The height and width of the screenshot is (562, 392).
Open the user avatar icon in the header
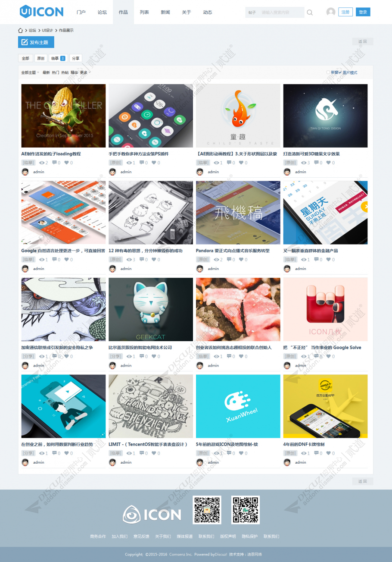(x=331, y=12)
